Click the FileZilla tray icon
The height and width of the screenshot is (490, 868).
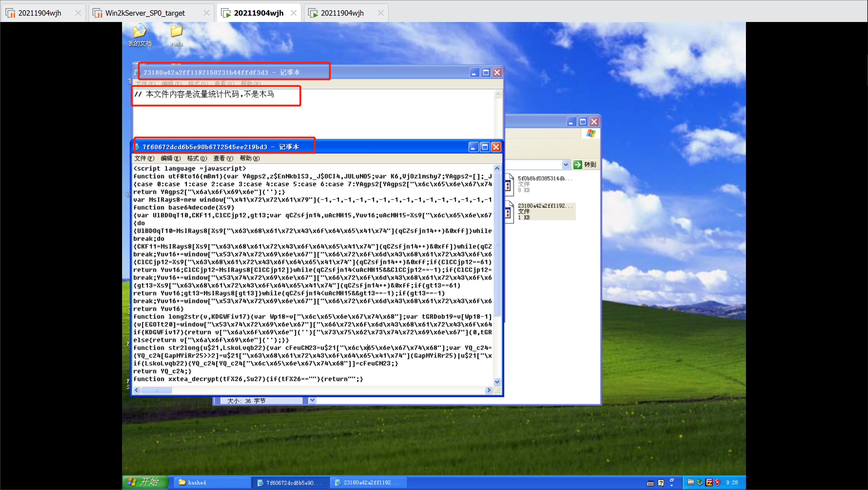click(x=709, y=482)
